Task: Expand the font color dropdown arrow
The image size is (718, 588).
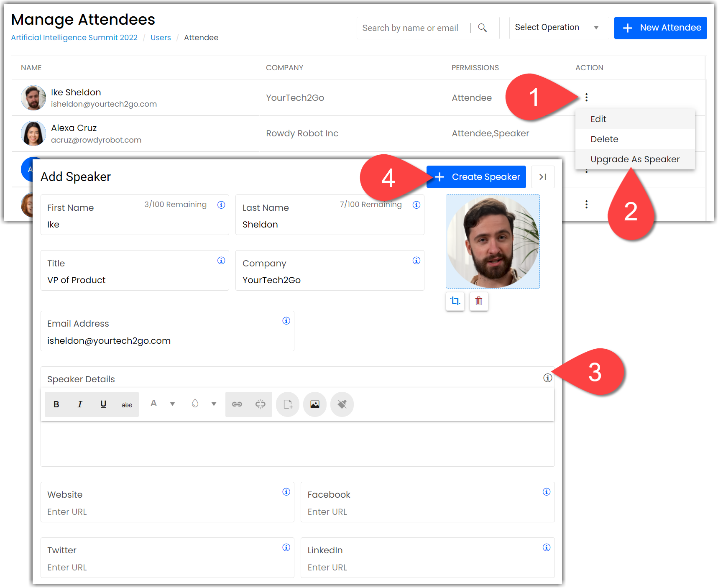Action: tap(172, 404)
